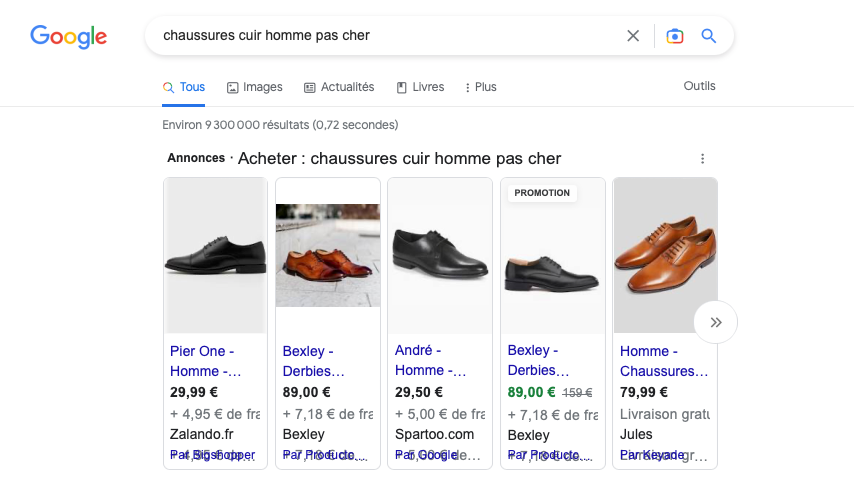Switch to the Actualités tab
Screen dimensions: 854x488
(339, 87)
